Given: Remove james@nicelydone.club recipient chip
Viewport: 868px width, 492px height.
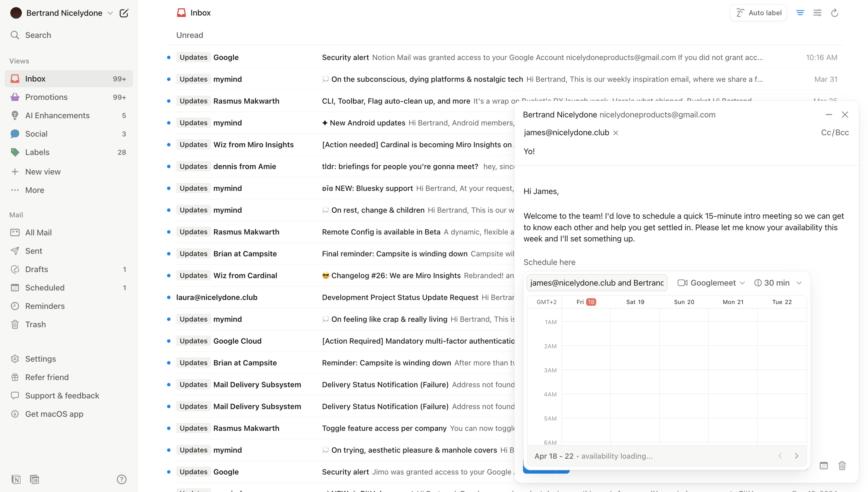Looking at the screenshot, I should tap(616, 133).
